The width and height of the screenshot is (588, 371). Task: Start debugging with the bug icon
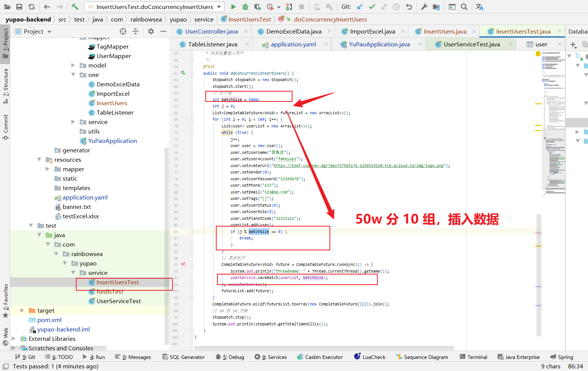tap(245, 7)
